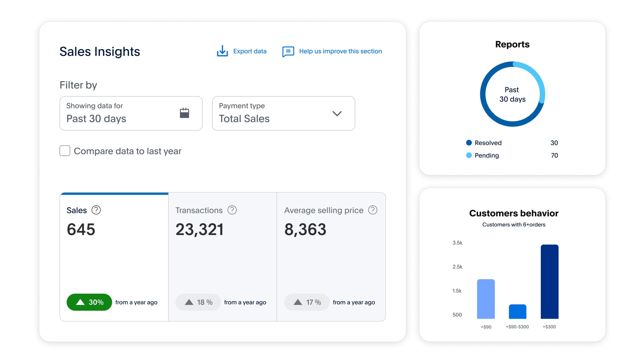
Task: Click the Sales help question icon
Action: tap(96, 210)
